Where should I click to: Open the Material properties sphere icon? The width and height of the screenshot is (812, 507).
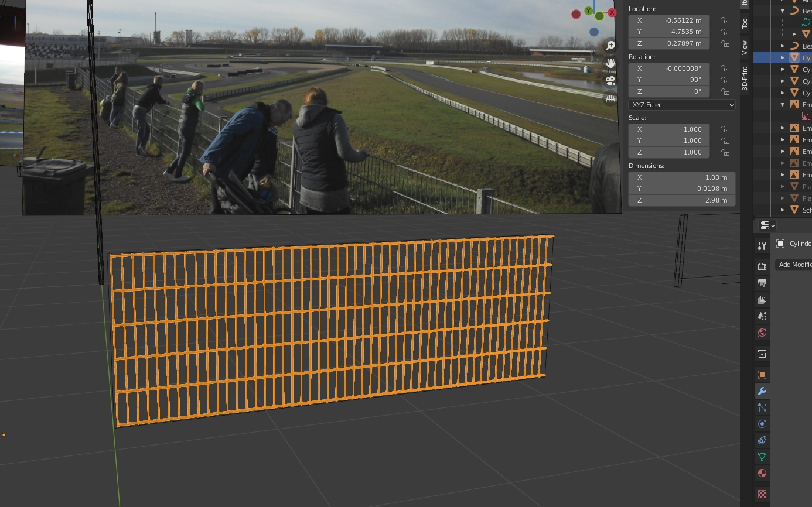click(762, 473)
